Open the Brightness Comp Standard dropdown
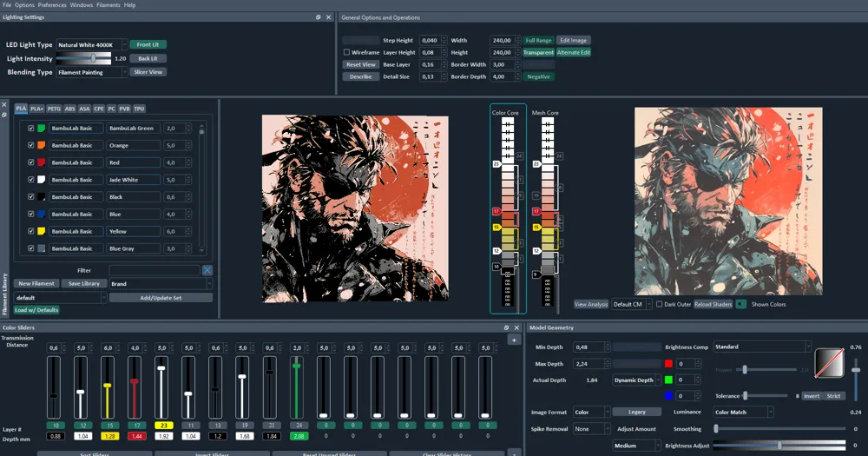Image resolution: width=868 pixels, height=456 pixels. click(762, 347)
